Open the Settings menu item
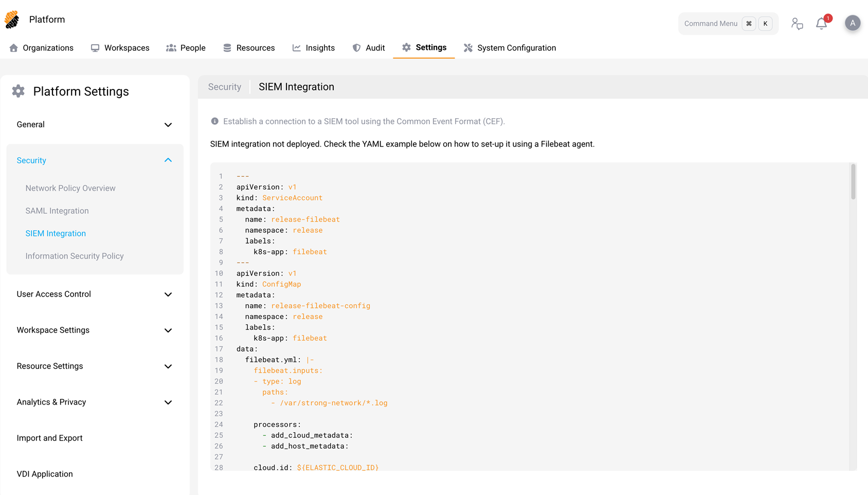Viewport: 868px width, 495px height. pos(424,47)
